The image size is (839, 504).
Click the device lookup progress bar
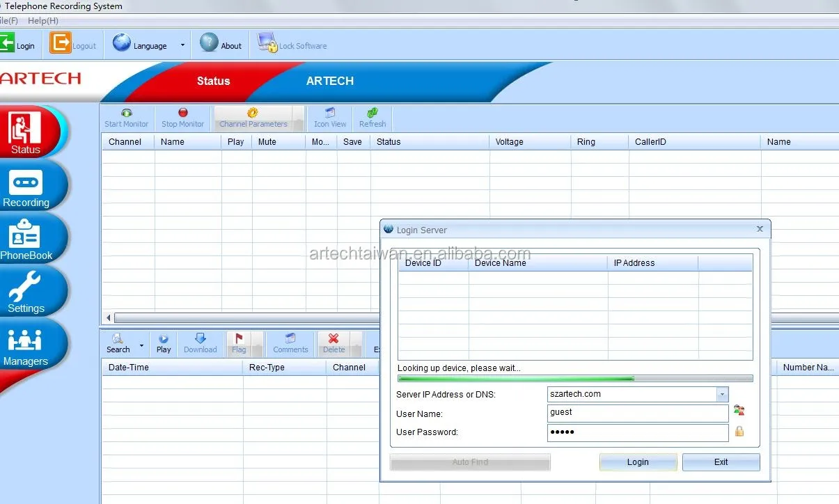(574, 379)
